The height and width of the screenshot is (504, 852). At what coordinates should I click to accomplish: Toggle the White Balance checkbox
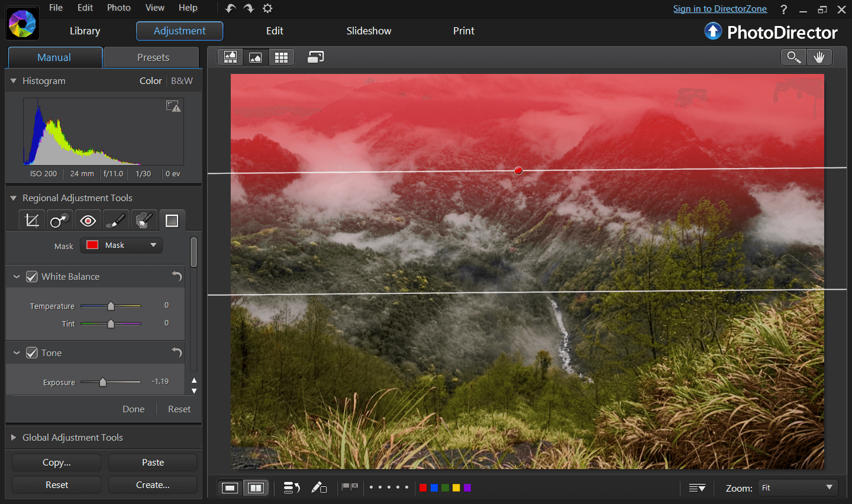pos(32,276)
